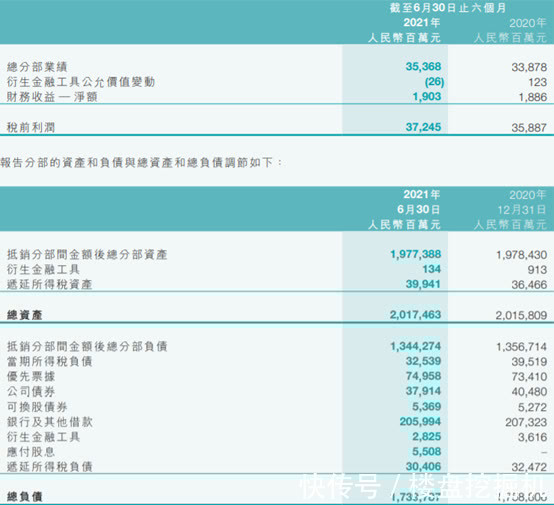This screenshot has width=554, height=505.
Task: Select the value 207,323
Action: 526,422
